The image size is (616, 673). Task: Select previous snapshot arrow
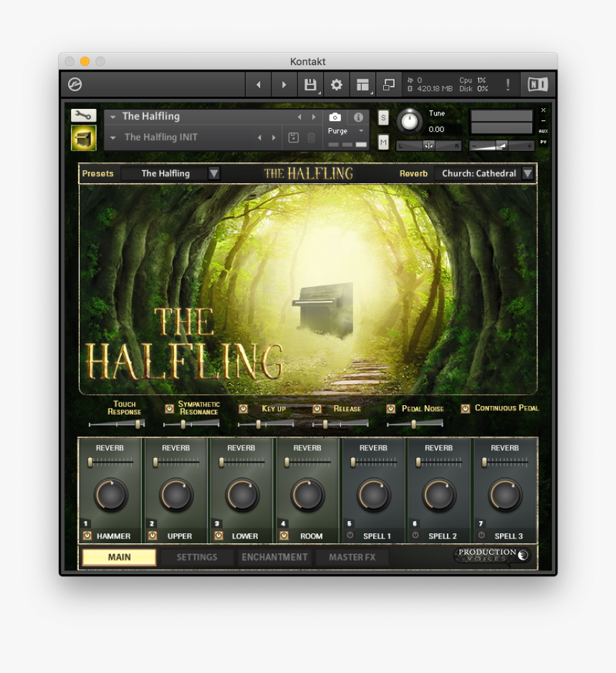[259, 137]
